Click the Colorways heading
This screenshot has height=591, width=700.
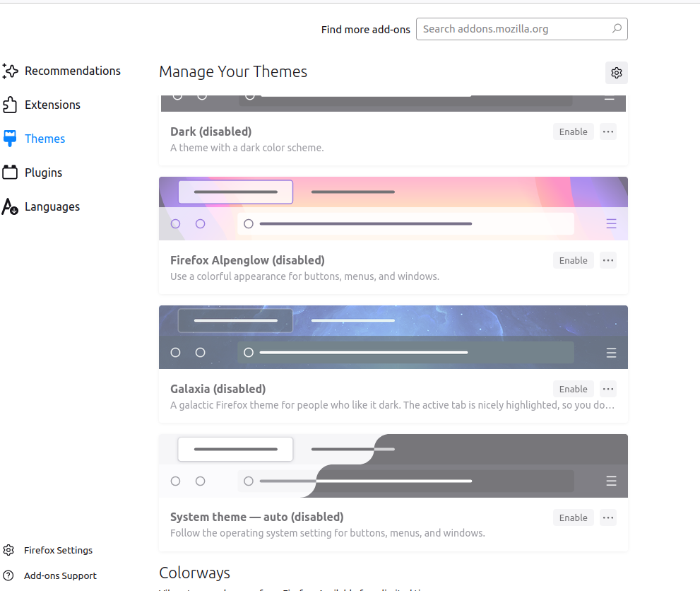pos(195,573)
